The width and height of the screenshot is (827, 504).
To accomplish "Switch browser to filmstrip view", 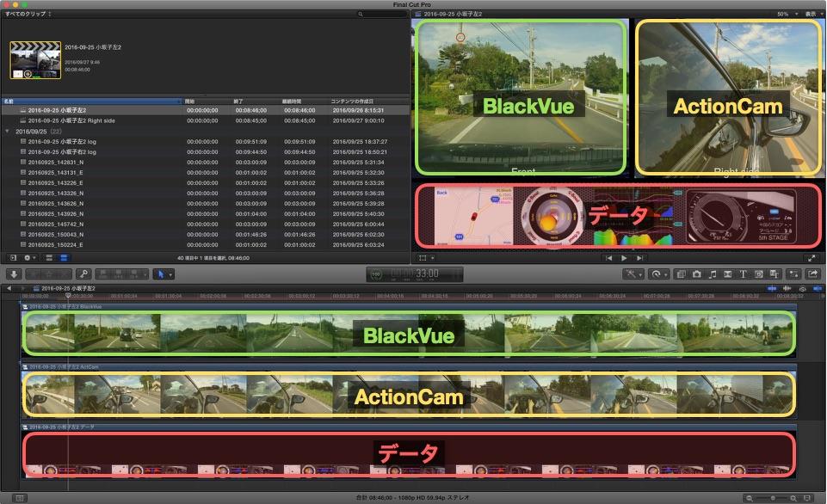I will coord(49,258).
